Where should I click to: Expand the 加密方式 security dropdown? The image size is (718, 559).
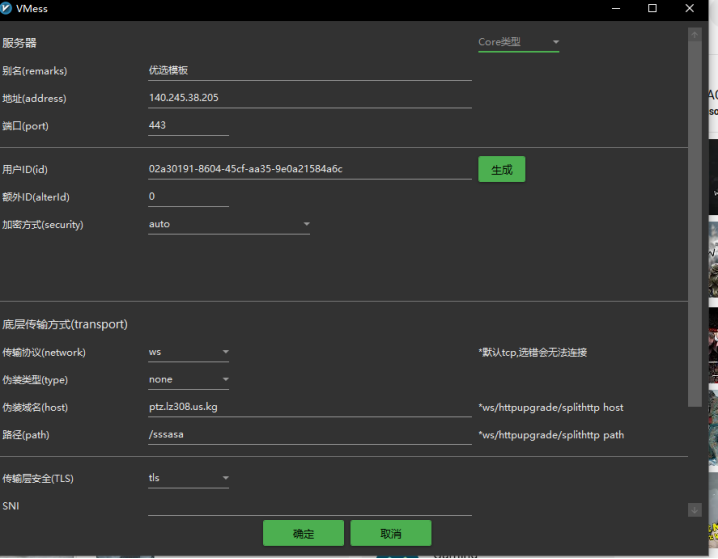[229, 224]
